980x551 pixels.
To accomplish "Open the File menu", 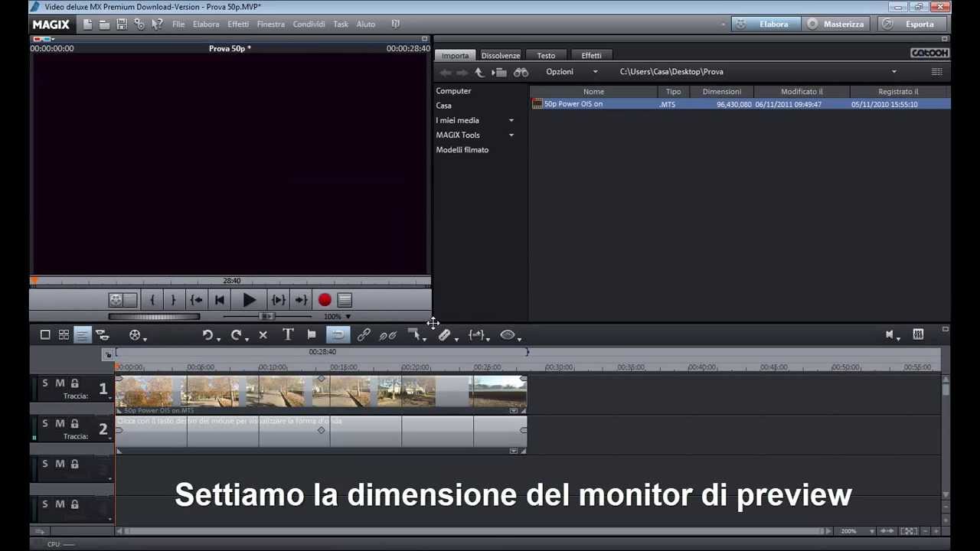I will (178, 24).
